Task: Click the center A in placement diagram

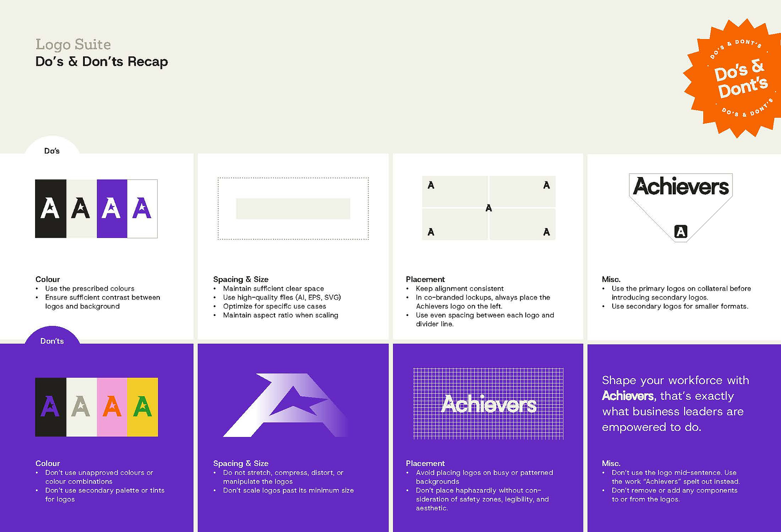Action: pos(489,208)
